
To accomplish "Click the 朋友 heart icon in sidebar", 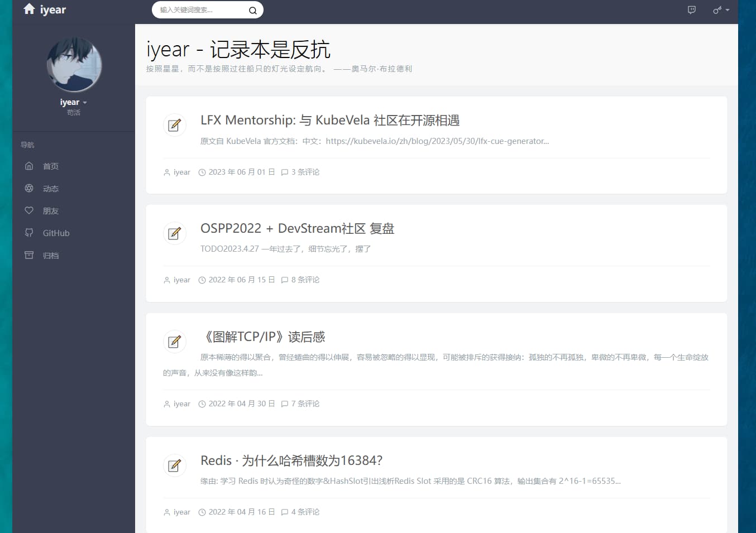I will coord(29,210).
